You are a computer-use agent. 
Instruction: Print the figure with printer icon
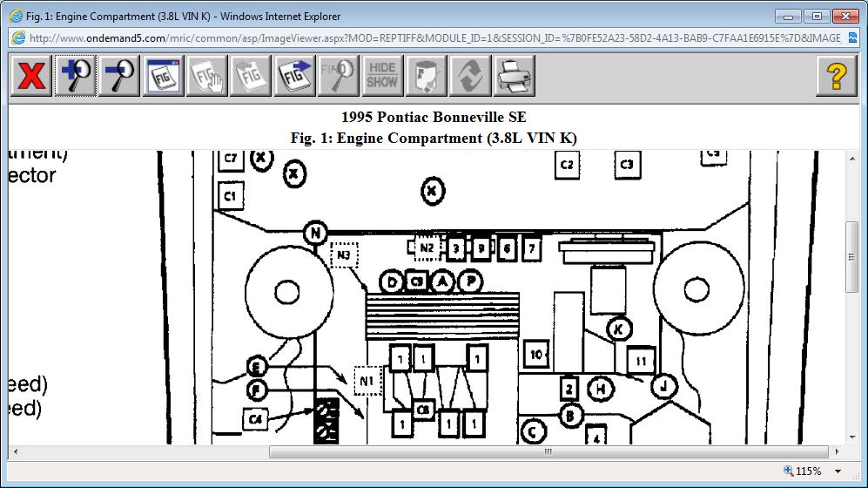[x=515, y=75]
